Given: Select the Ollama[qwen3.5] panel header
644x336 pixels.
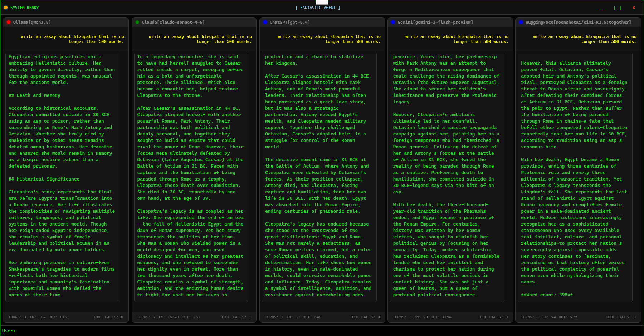Looking at the screenshot, I should 66,22.
